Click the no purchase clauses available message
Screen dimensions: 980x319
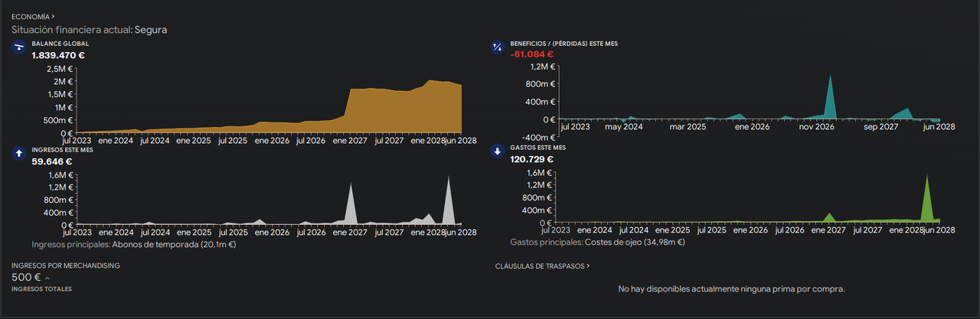[x=731, y=289]
